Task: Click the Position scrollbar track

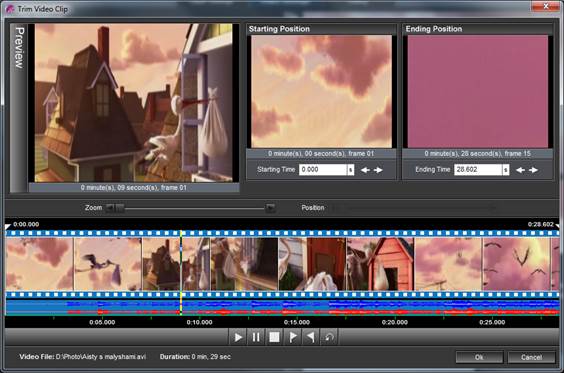Action: pos(414,208)
